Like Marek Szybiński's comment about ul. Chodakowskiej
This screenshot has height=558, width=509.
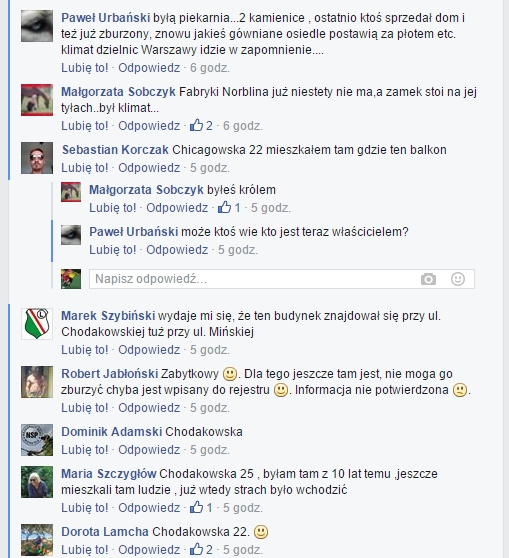[85, 350]
